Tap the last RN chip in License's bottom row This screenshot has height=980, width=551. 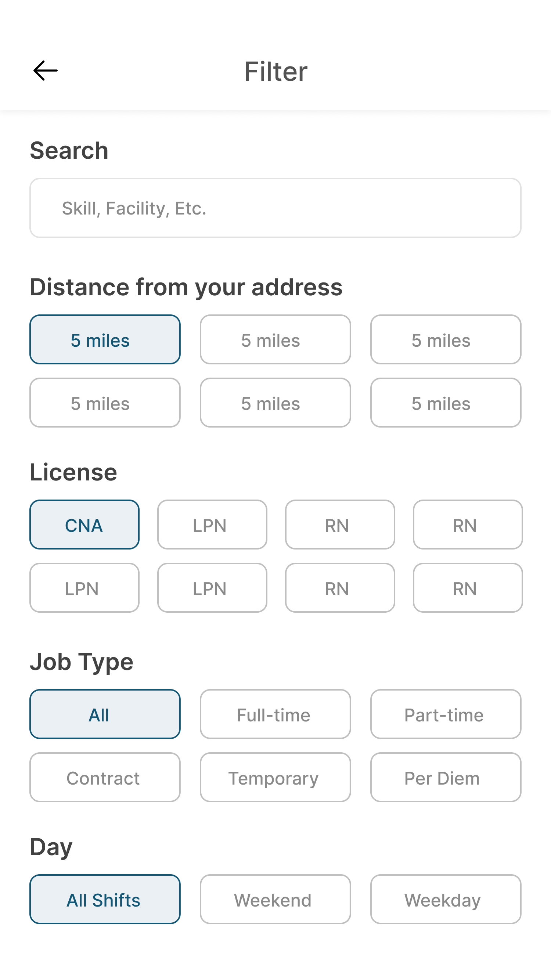point(468,588)
